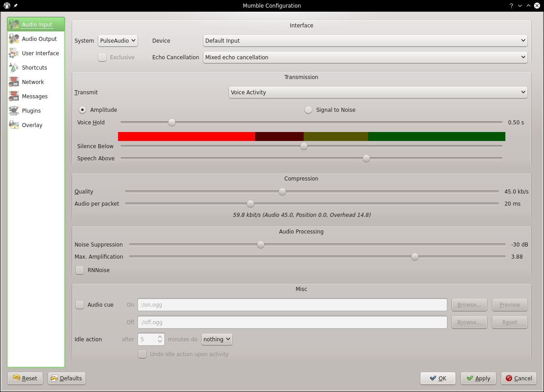Image resolution: width=544 pixels, height=392 pixels.
Task: Click the User Interface sidebar icon
Action: pos(14,53)
